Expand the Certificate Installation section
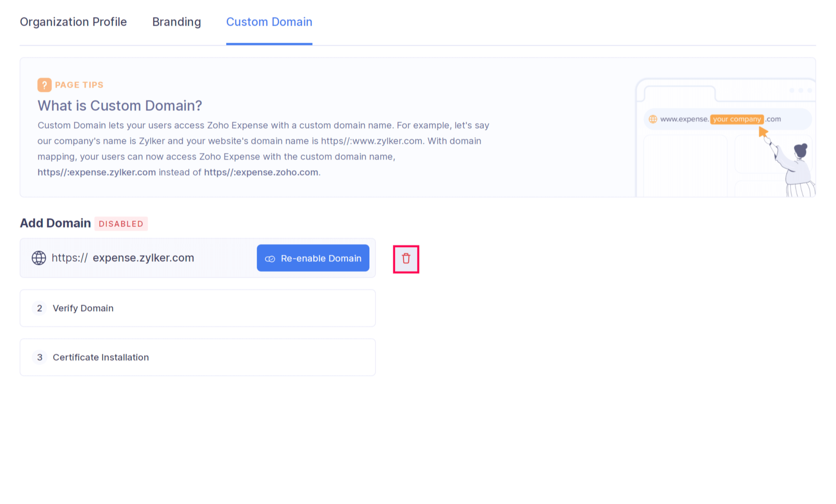836x504 pixels. pyautogui.click(x=100, y=357)
